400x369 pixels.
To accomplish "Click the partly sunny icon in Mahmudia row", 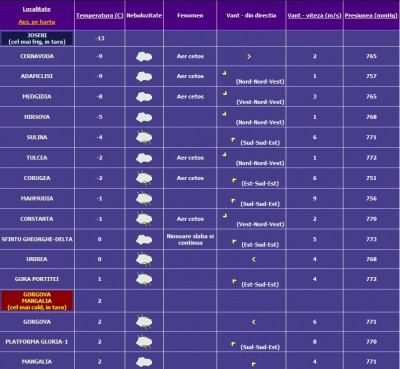I will [144, 199].
